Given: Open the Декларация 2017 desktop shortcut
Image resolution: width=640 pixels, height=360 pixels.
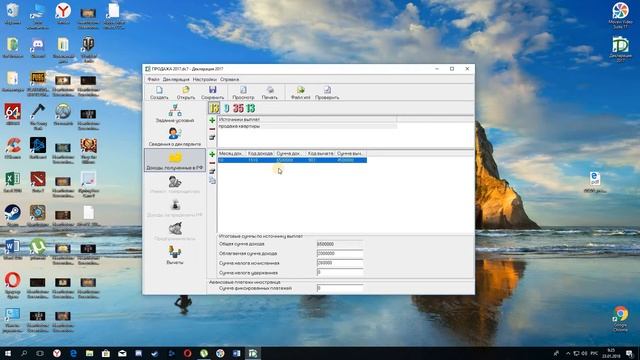Looking at the screenshot, I should tap(620, 49).
